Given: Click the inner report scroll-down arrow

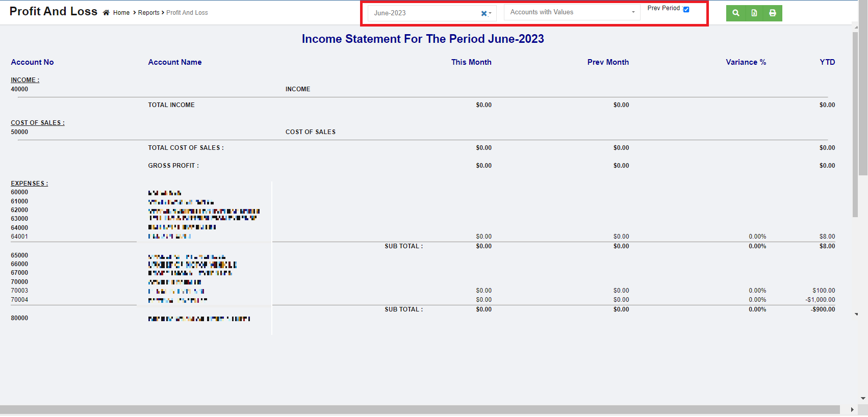Looking at the screenshot, I should tap(856, 315).
